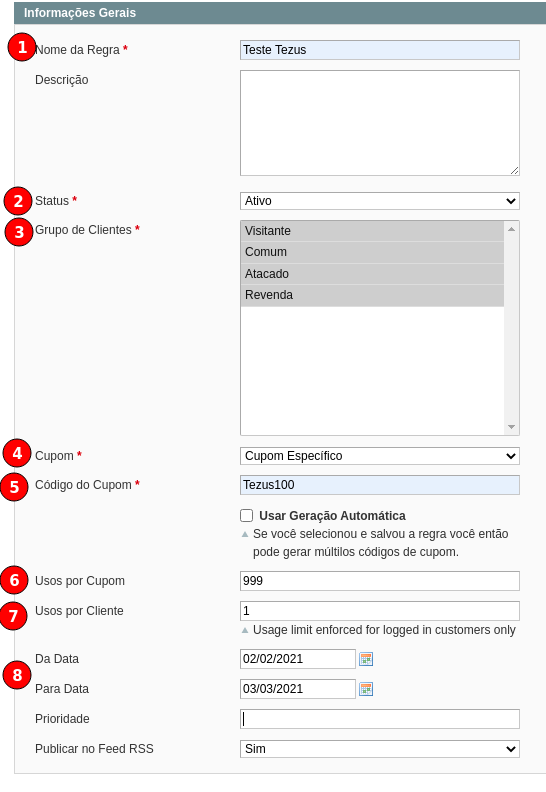Expand the Cupom dropdown showing Cupom Específico
This screenshot has width=546, height=792.
point(380,456)
